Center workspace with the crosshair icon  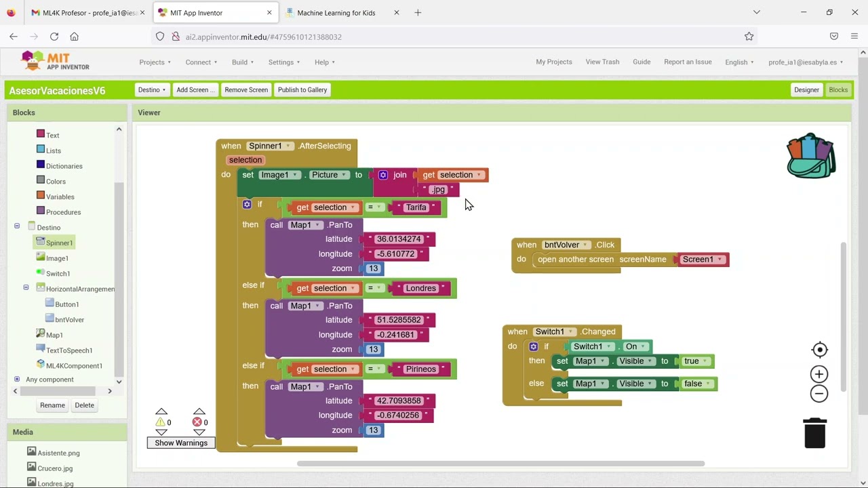pyautogui.click(x=819, y=350)
